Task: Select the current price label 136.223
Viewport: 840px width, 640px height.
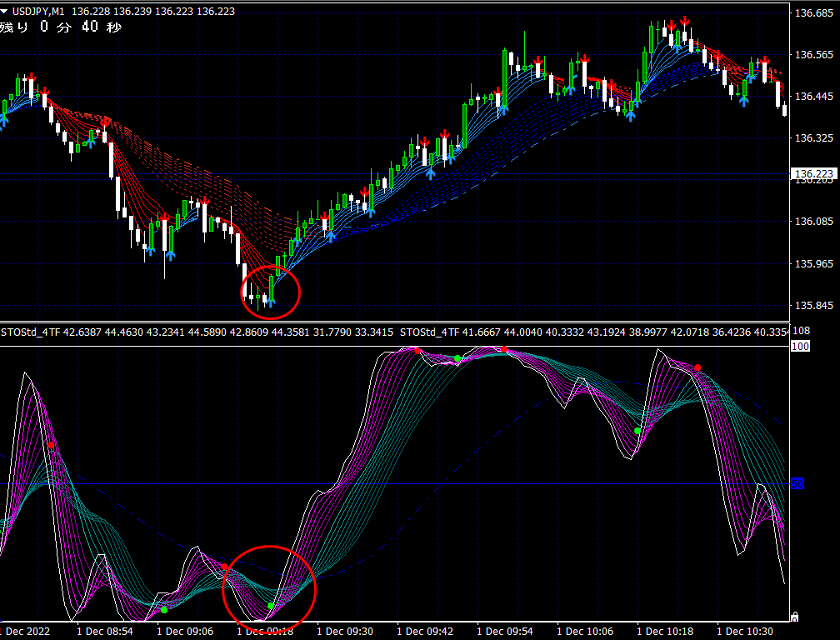Action: pos(813,174)
